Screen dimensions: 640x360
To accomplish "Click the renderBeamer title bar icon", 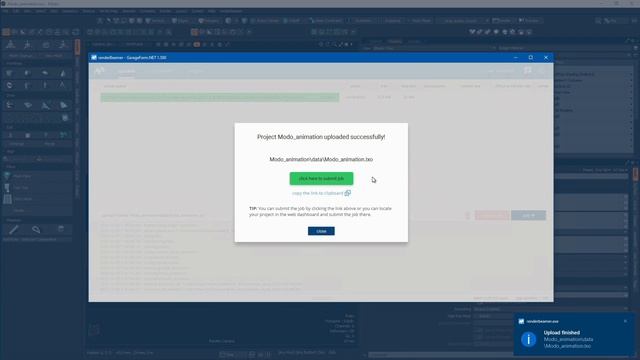I will [94, 58].
